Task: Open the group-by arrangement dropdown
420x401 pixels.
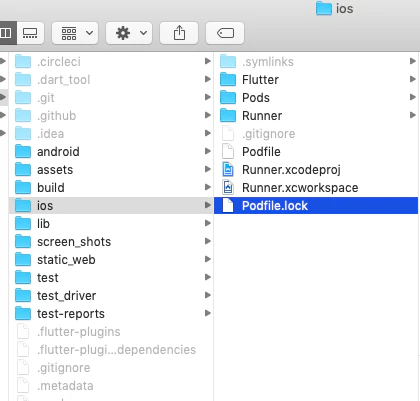Action: click(x=75, y=33)
